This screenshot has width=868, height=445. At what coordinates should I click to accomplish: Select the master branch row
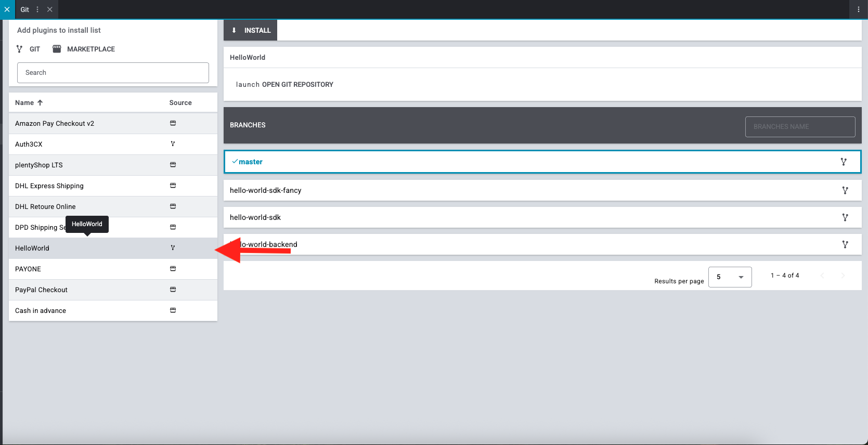[x=542, y=162]
